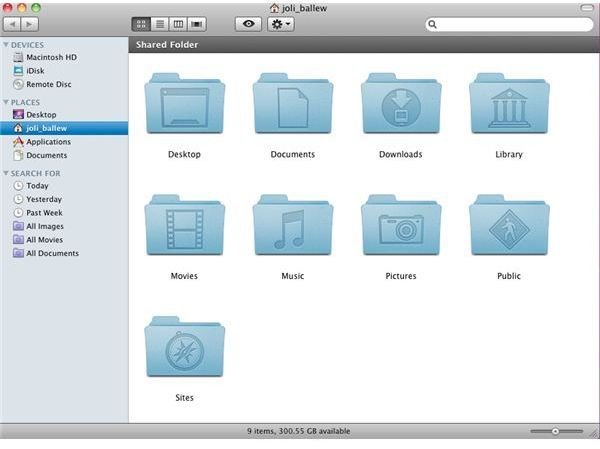Click the Pictures folder name label
600x449 pixels.
tap(401, 276)
